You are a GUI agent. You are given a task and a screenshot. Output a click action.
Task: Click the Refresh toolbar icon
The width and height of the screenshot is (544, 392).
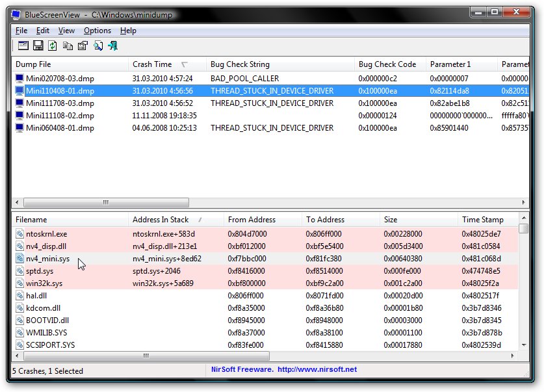53,46
